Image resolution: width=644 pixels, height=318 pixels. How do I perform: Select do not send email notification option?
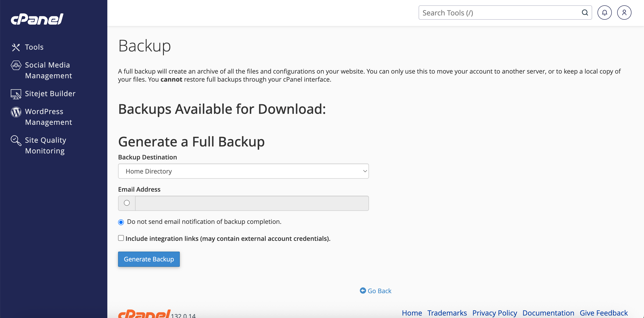[121, 222]
